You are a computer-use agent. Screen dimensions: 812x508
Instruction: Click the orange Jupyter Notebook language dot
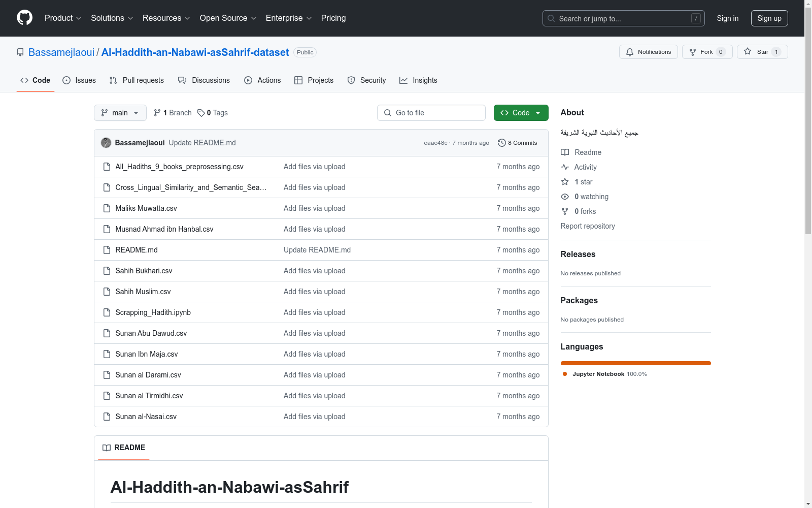[565, 374]
